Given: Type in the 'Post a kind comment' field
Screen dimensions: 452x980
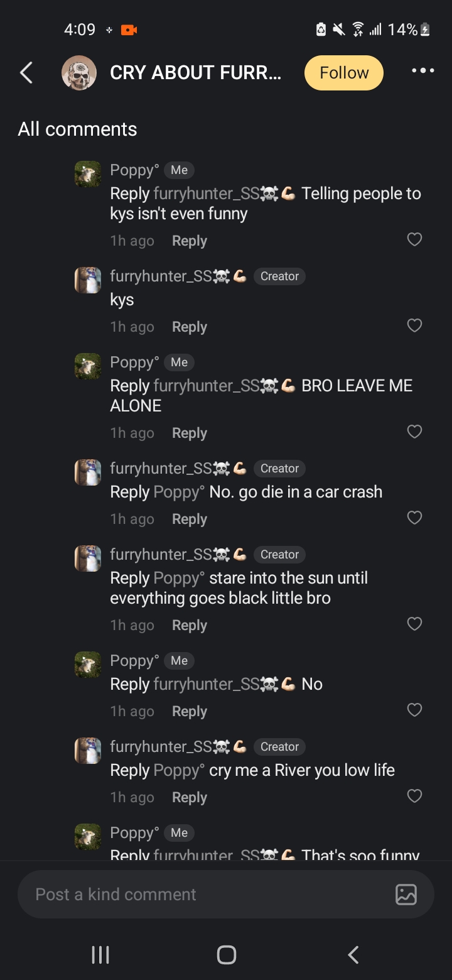Looking at the screenshot, I should (x=201, y=894).
